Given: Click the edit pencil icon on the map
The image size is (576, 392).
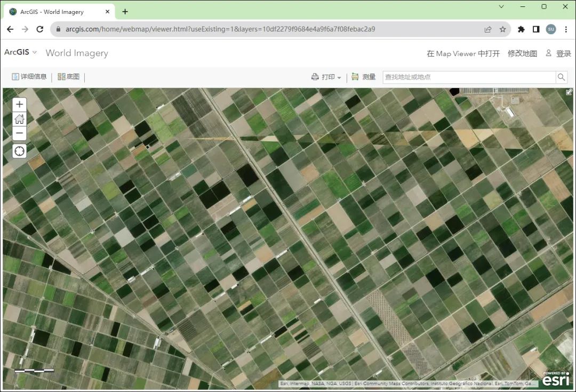Looking at the screenshot, I should 569,92.
